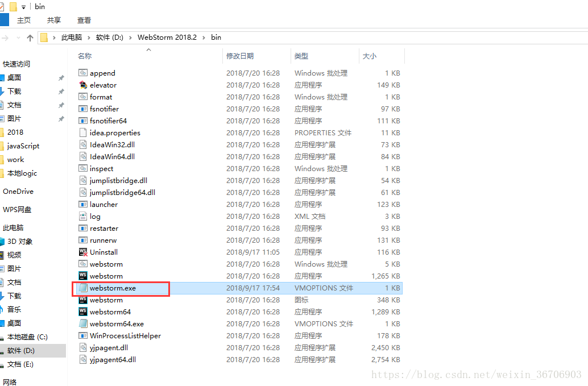This screenshot has height=386, width=588.
Task: Select 快速访问 in the navigation pane
Action: [16, 64]
